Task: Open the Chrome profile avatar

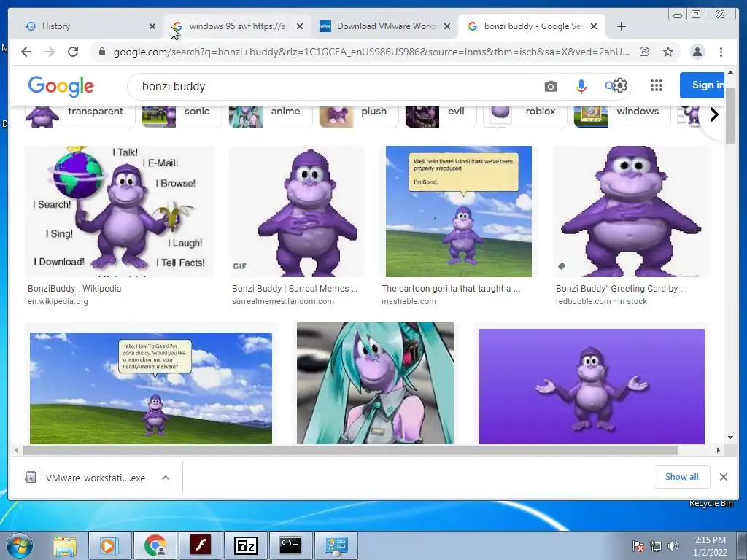Action: (x=697, y=52)
